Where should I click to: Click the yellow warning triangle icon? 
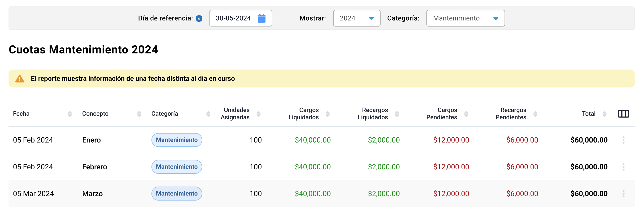[x=19, y=78]
